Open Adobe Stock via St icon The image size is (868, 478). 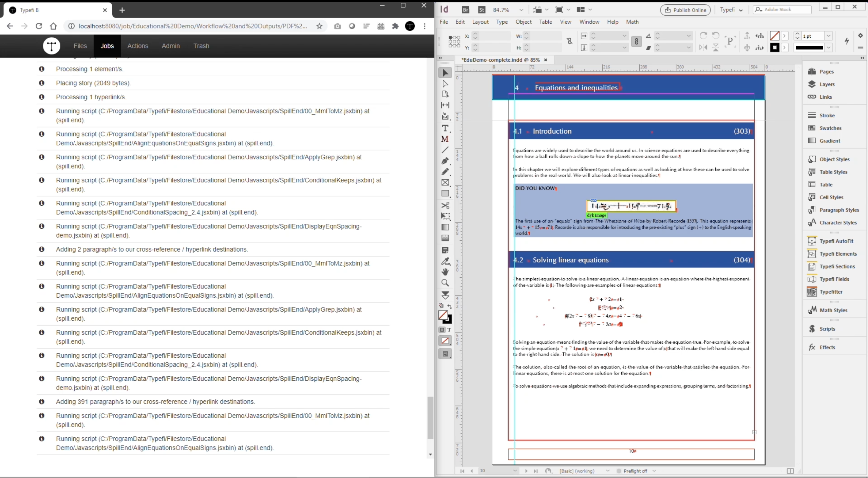click(x=482, y=10)
